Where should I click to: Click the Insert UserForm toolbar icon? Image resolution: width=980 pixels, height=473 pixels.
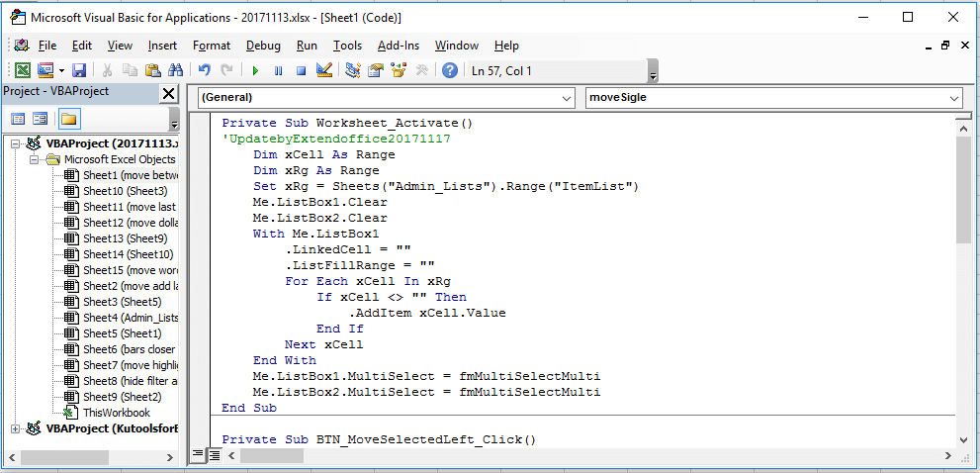point(45,70)
